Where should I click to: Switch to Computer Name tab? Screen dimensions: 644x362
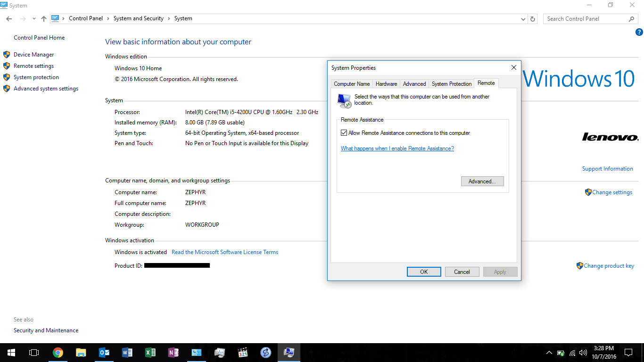pyautogui.click(x=352, y=84)
